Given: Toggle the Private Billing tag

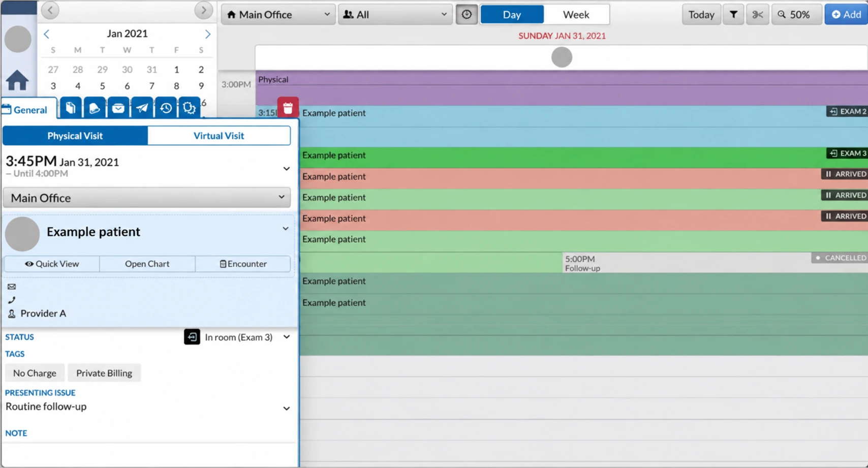Looking at the screenshot, I should pyautogui.click(x=104, y=373).
